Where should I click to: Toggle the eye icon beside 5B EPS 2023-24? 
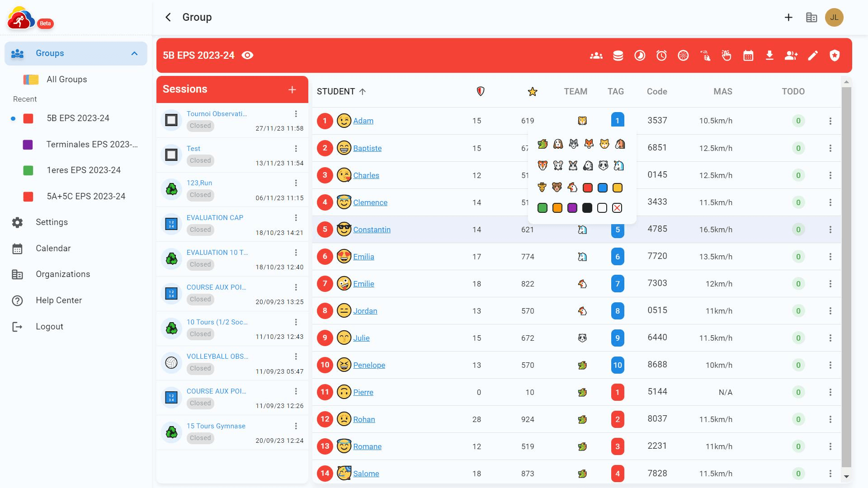click(x=247, y=55)
